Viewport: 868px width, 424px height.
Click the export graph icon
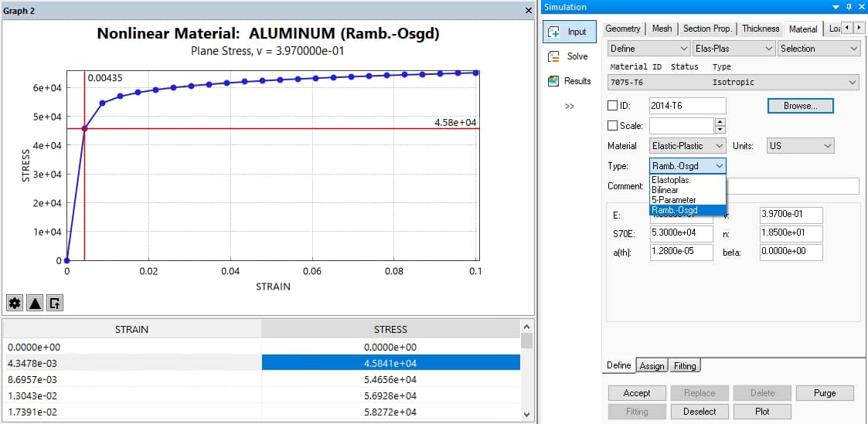coord(55,303)
